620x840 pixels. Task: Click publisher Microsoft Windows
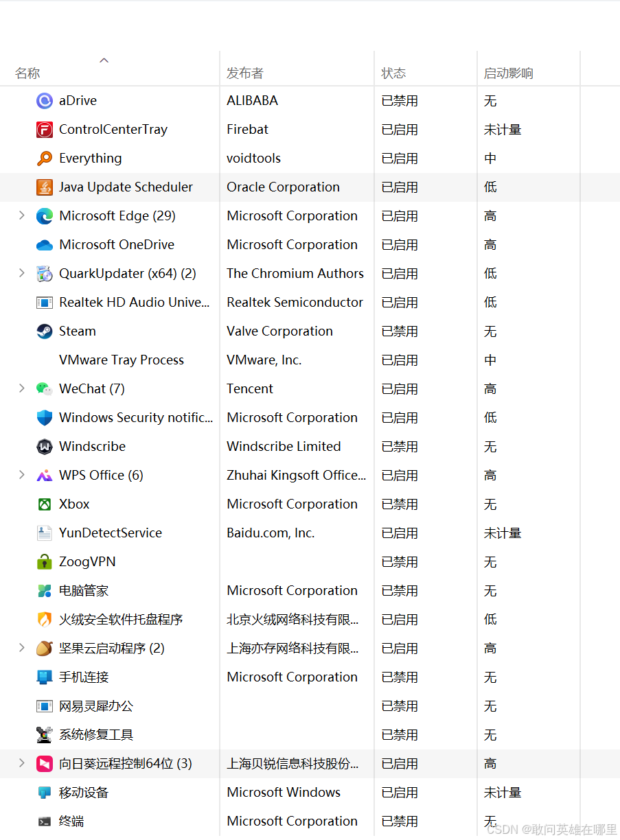click(x=284, y=793)
